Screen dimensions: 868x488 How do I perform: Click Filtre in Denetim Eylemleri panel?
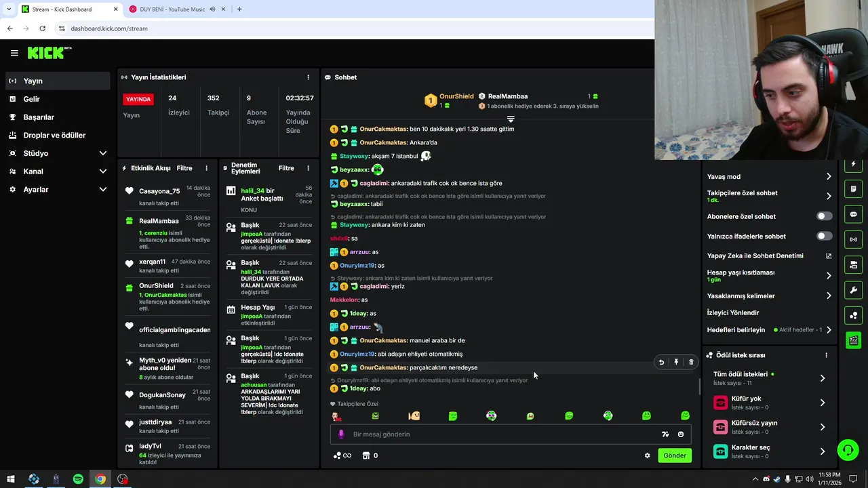(x=286, y=168)
